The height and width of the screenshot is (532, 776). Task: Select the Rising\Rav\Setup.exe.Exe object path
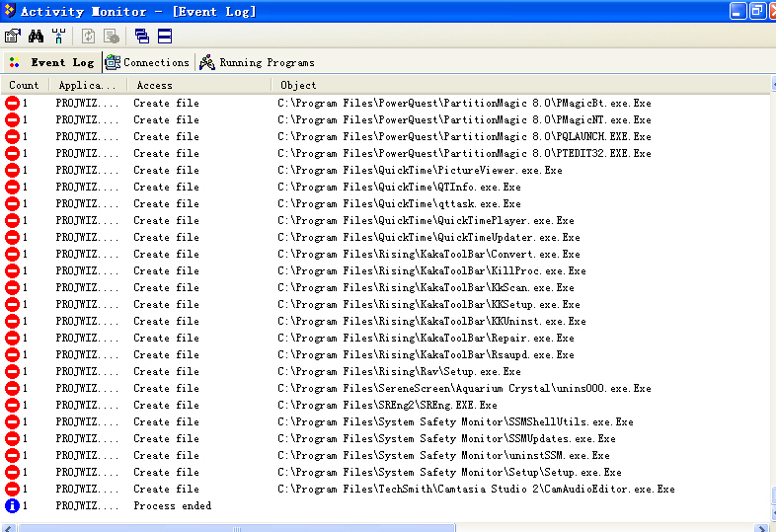399,372
